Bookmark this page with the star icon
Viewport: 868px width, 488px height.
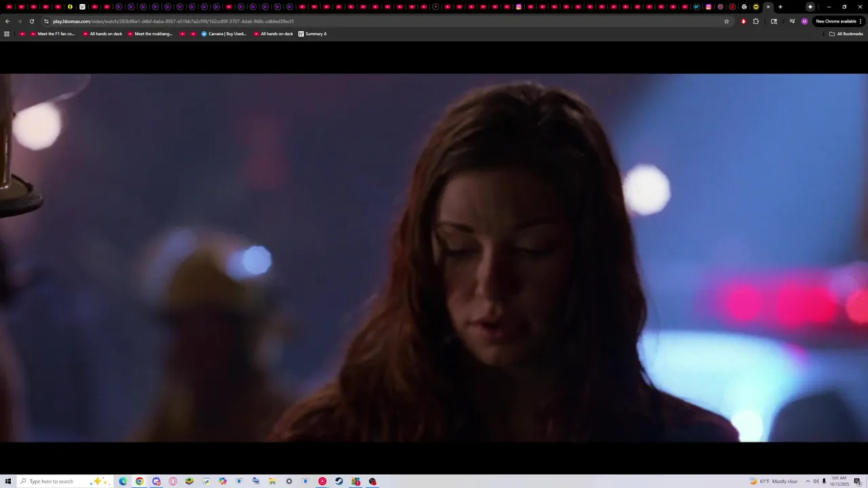[x=726, y=21]
